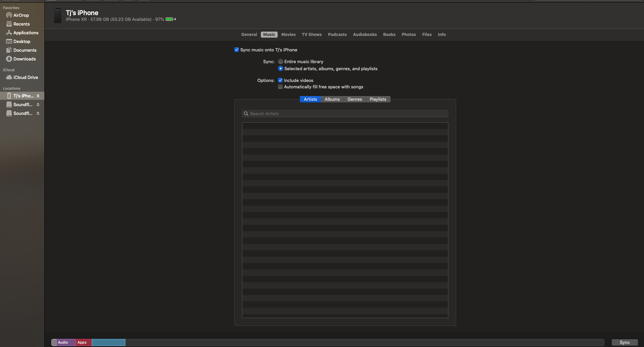Click the Audio segment of storage bar
This screenshot has height=347, width=644.
point(66,342)
